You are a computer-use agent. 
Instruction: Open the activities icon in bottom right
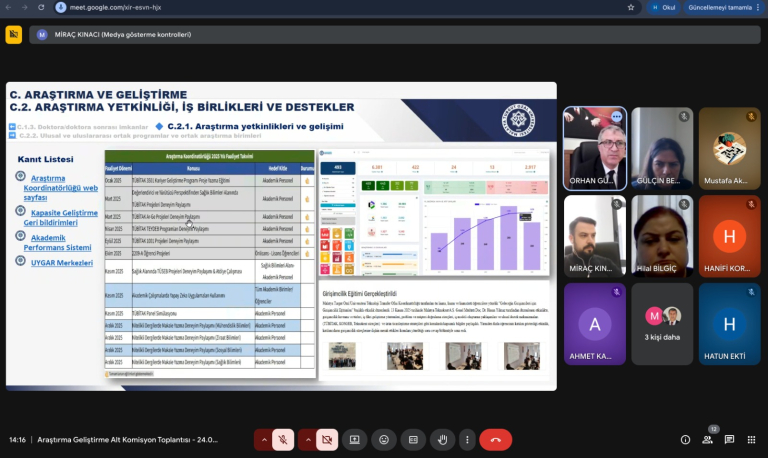click(751, 439)
